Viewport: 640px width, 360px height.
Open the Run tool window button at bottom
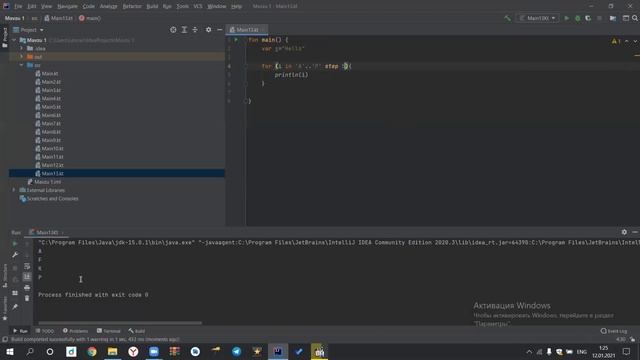20,331
